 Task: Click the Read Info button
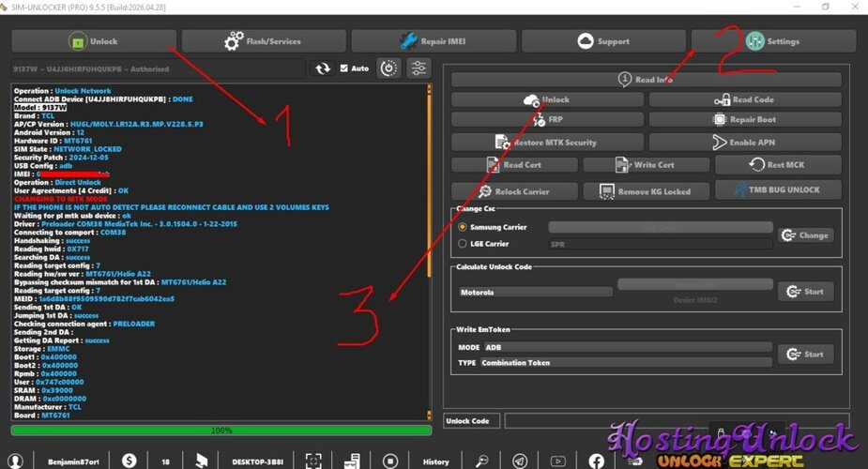pos(646,80)
